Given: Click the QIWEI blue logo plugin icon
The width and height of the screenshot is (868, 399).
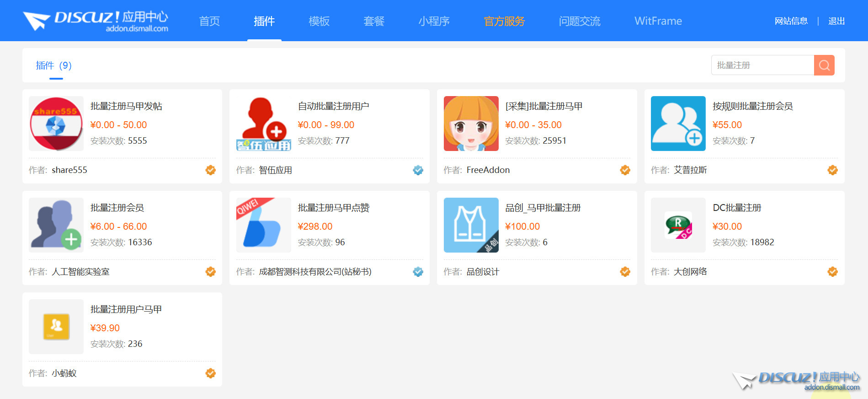Looking at the screenshot, I should coord(263,225).
